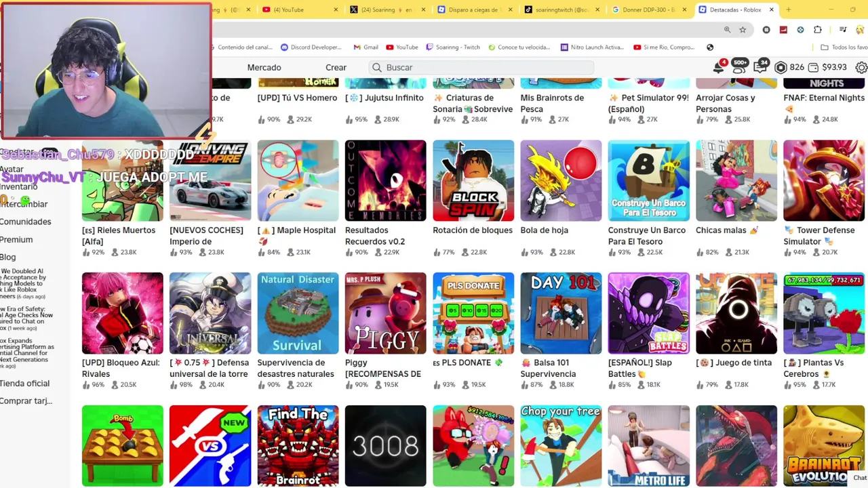
Task: Open the Crear menu item
Action: 336,67
